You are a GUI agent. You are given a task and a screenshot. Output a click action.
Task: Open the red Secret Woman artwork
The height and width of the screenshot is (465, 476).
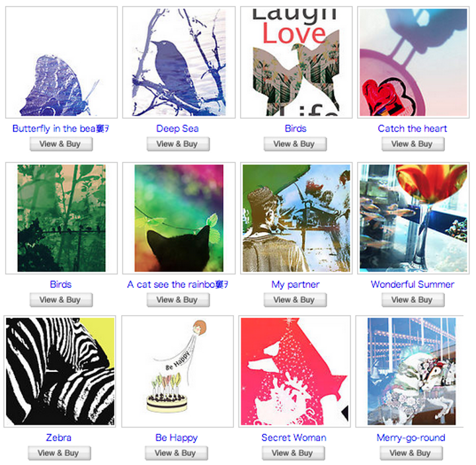coord(294,371)
